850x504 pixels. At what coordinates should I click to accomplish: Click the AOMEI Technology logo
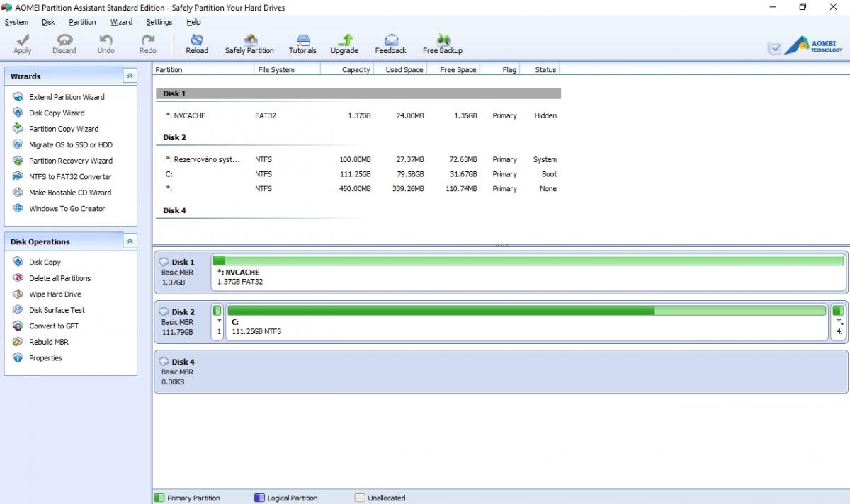(x=814, y=46)
